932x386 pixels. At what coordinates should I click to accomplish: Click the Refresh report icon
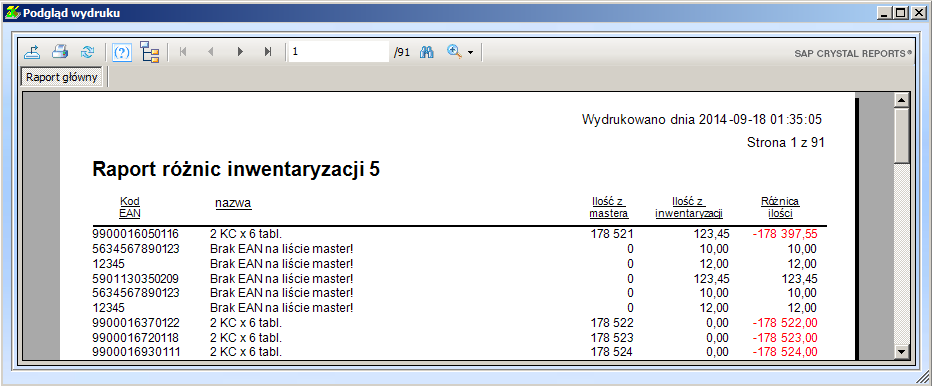[x=87, y=52]
